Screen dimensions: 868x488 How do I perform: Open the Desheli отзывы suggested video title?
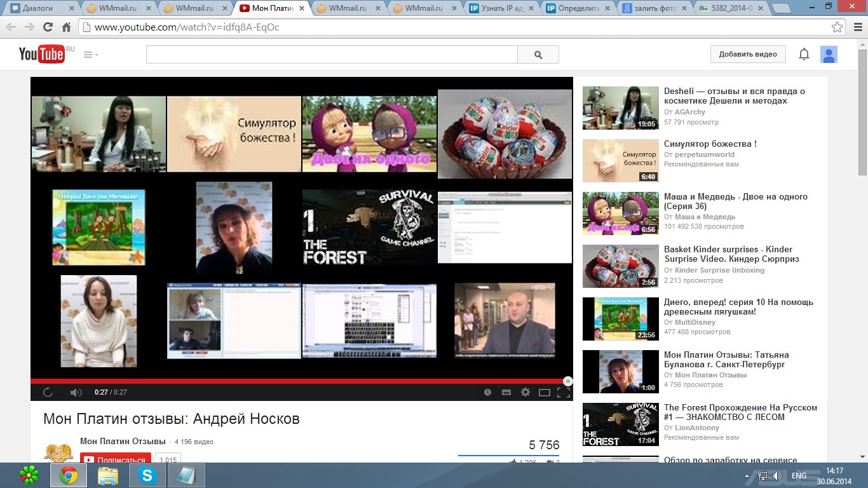pyautogui.click(x=735, y=96)
